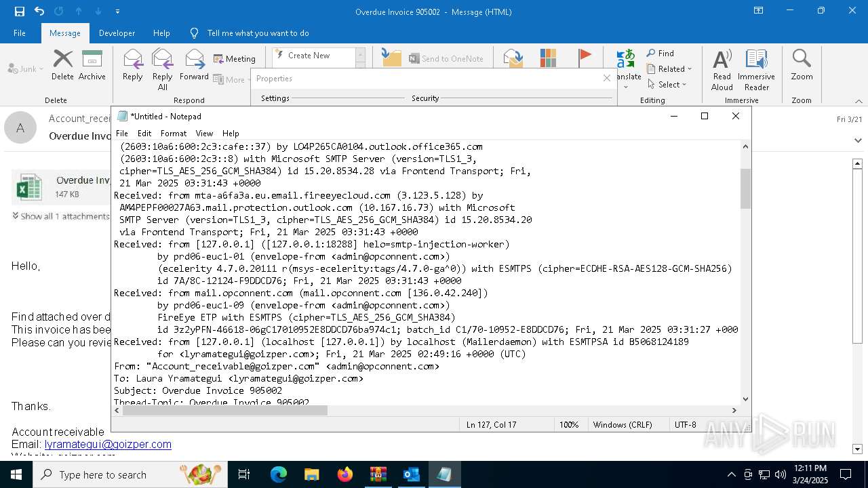Open the lyramategui@goizper.com email link
The height and width of the screenshot is (488, 868).
tap(108, 445)
